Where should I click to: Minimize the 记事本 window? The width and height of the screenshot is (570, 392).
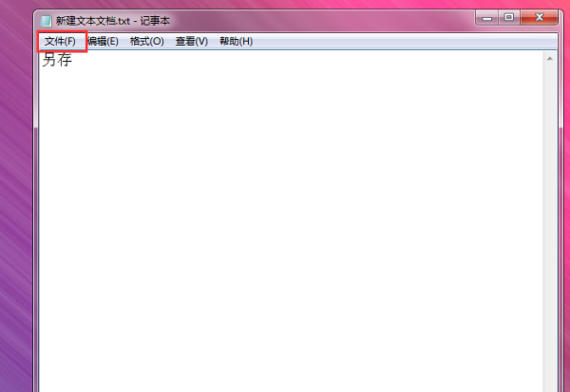(486, 18)
